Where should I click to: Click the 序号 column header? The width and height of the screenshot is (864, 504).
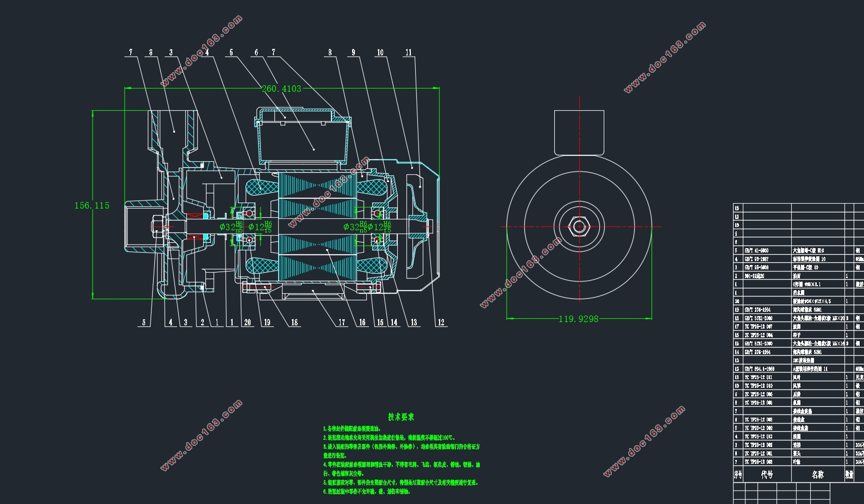tap(738, 474)
